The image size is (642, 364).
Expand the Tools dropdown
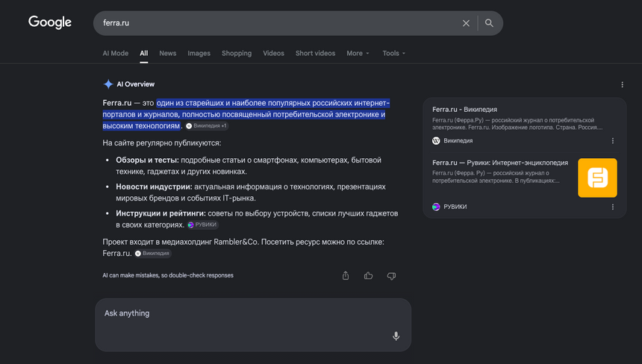394,53
